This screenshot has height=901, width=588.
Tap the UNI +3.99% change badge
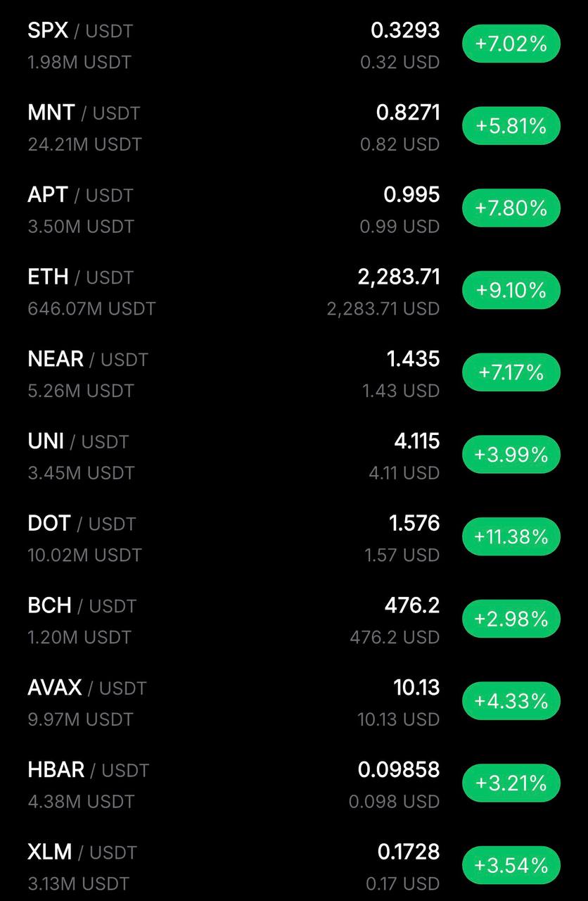coord(511,455)
